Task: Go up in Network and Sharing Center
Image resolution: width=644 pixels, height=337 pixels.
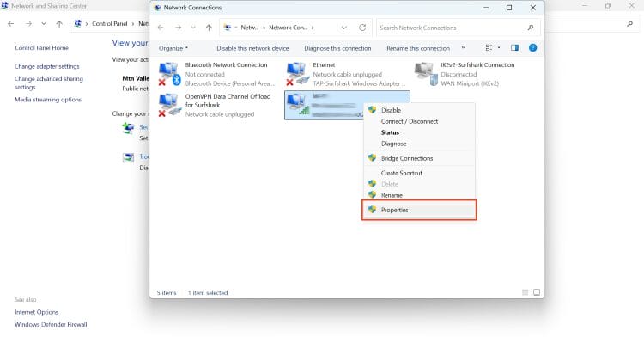Action: click(x=59, y=24)
